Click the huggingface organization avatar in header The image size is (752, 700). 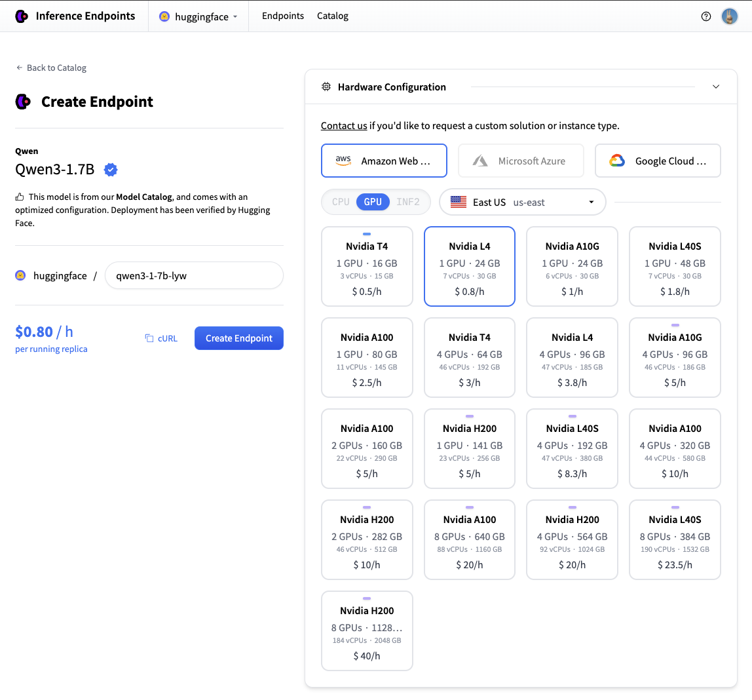164,16
